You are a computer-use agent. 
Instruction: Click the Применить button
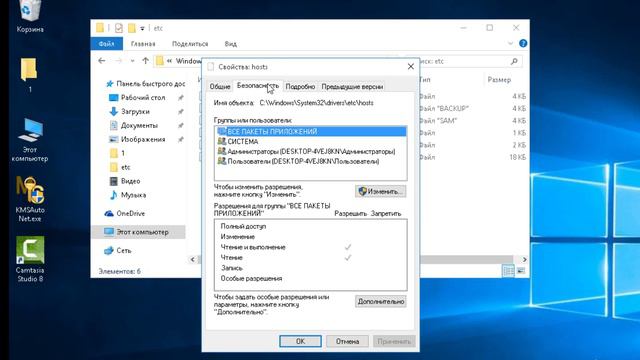tap(394, 341)
